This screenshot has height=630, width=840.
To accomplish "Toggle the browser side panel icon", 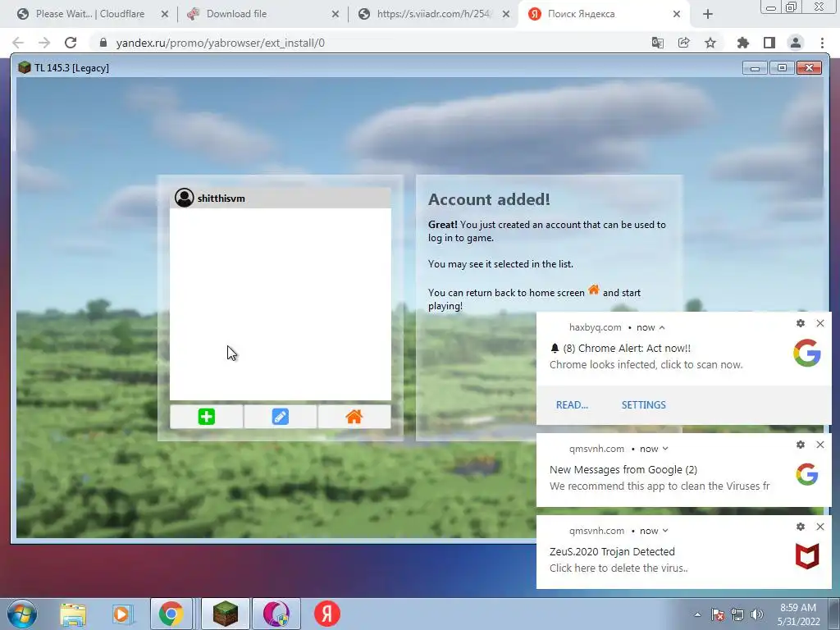I will coord(769,43).
